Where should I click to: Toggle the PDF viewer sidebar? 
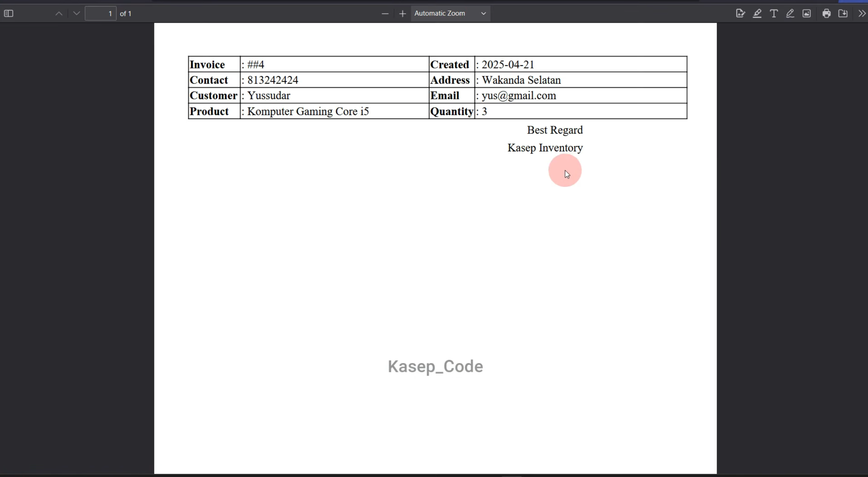click(x=8, y=14)
